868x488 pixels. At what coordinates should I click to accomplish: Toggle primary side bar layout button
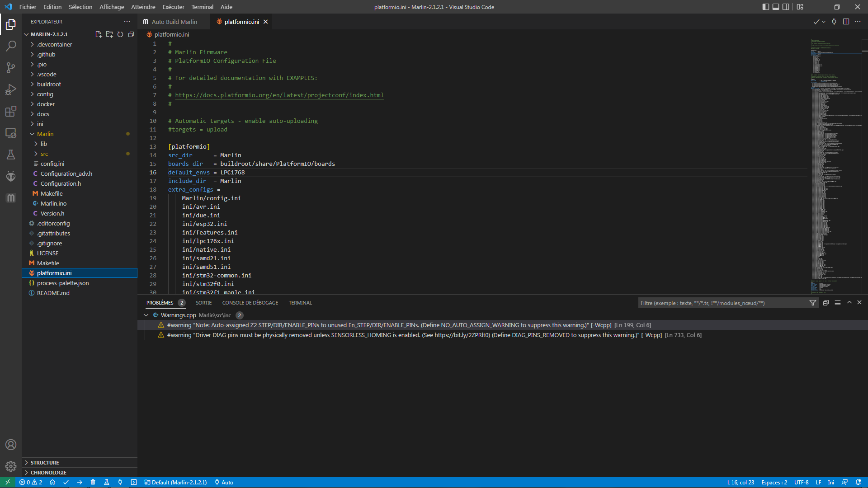pyautogui.click(x=765, y=7)
